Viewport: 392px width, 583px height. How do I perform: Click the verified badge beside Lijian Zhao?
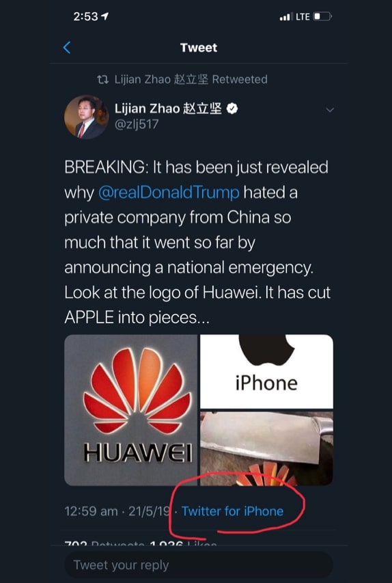tap(232, 109)
